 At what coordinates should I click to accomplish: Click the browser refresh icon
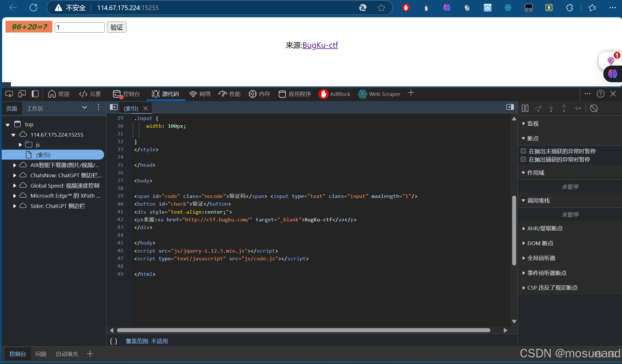(34, 8)
